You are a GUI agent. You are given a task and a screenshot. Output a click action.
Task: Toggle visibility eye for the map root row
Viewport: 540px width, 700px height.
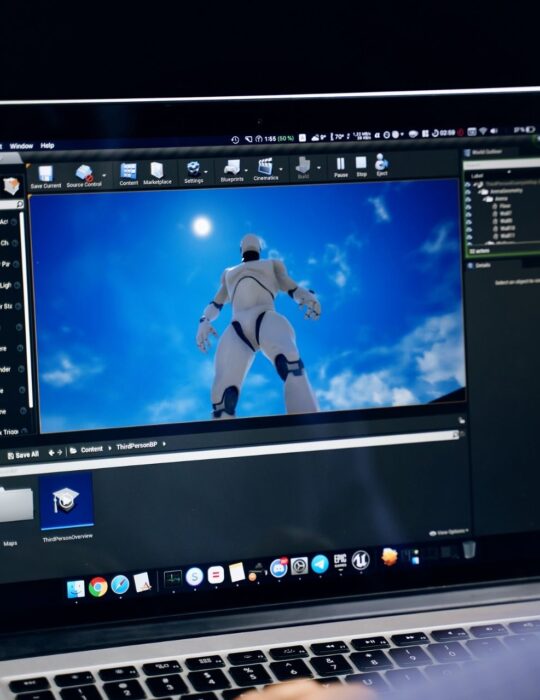pos(468,184)
